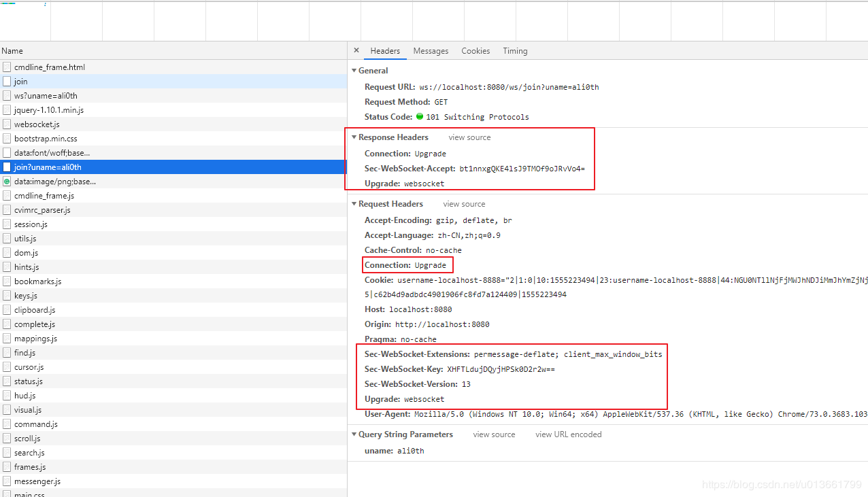Click the file icon beside jquery-1.10.1.min.js
Screen dimensions: 868x497
point(7,110)
